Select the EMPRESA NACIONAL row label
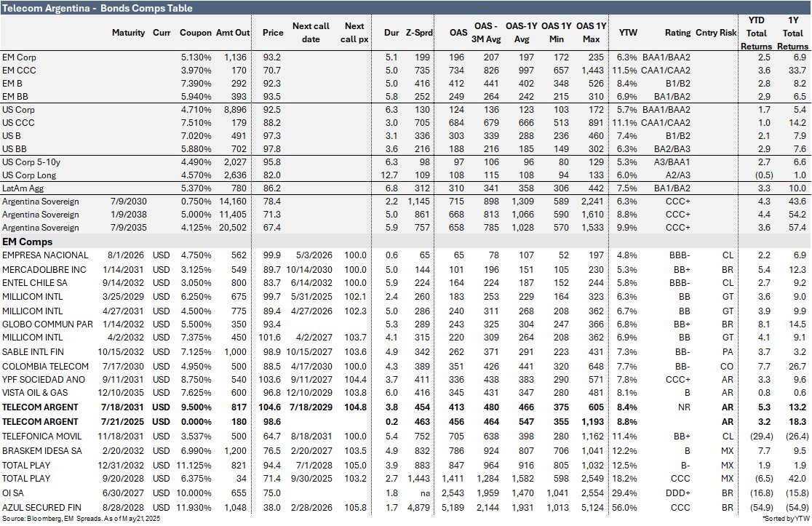The width and height of the screenshot is (812, 526). 45,255
